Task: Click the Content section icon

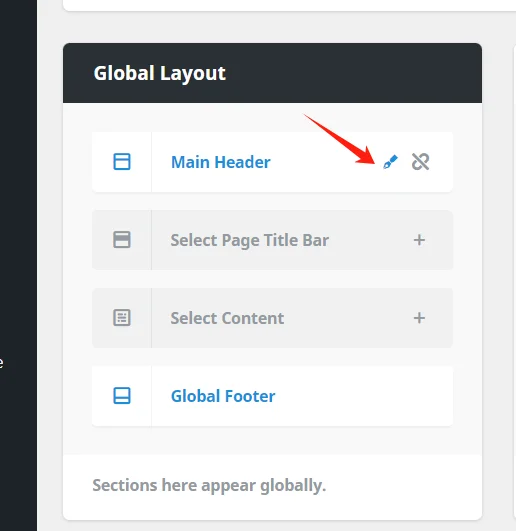Action: point(122,318)
